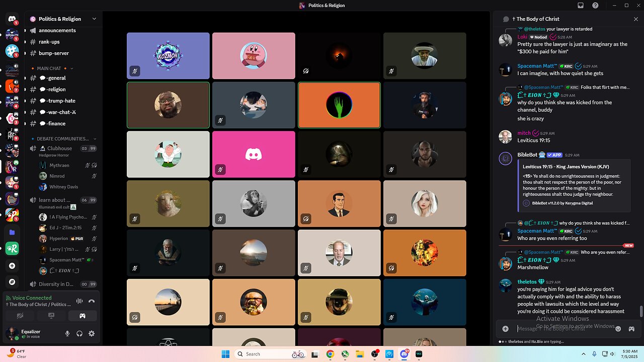Click the Add a Server plus icon
This screenshot has height=362, width=644.
(x=12, y=265)
